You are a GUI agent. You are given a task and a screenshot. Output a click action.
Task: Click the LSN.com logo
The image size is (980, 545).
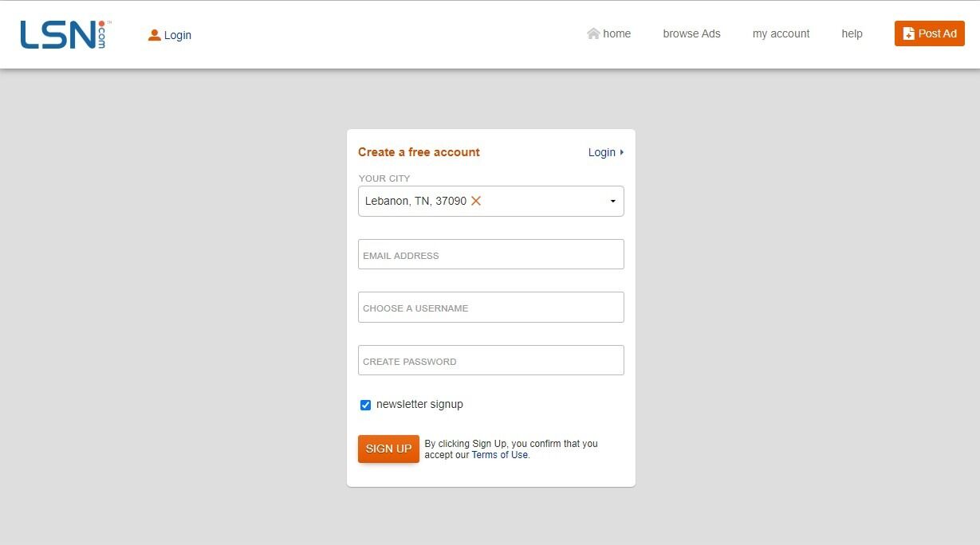coord(66,34)
